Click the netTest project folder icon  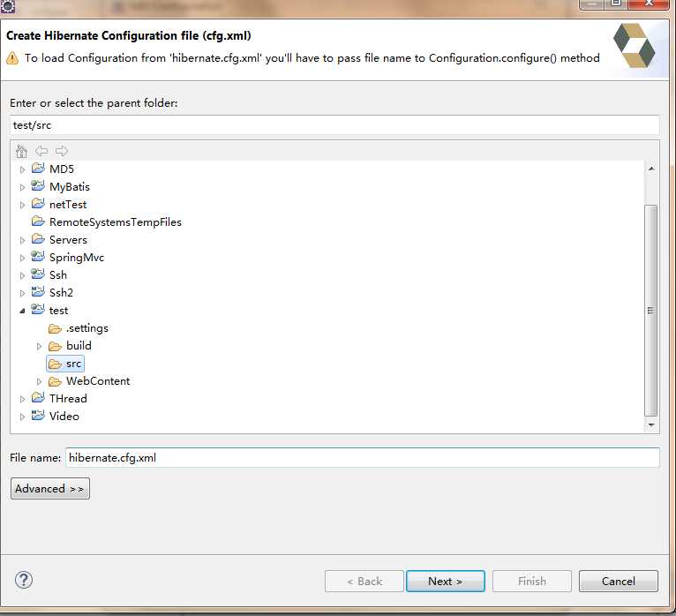38,204
